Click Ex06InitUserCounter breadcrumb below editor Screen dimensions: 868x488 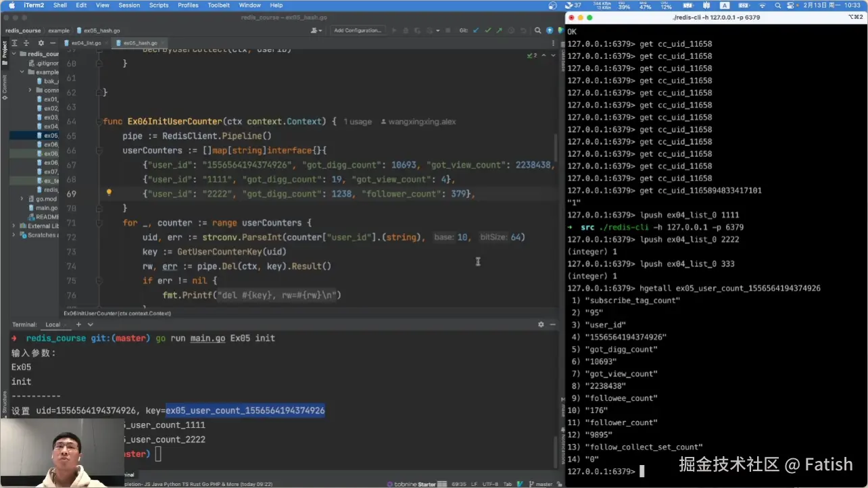117,313
